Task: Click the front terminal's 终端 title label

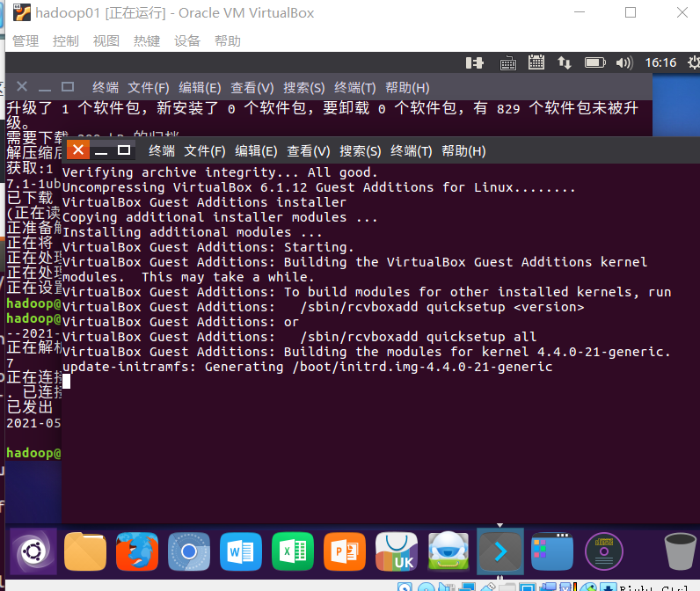Action: tap(162, 151)
